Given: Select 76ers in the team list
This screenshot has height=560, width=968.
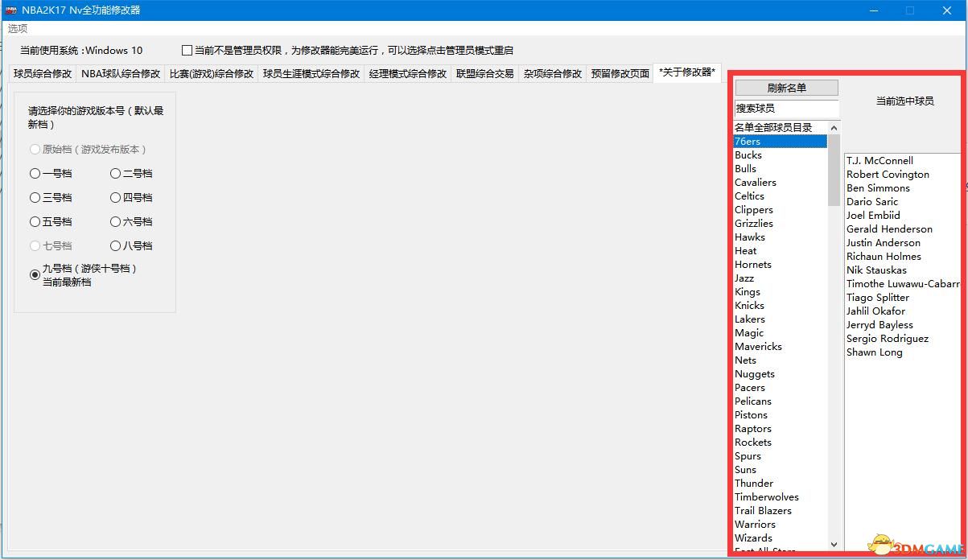Looking at the screenshot, I should [x=780, y=142].
